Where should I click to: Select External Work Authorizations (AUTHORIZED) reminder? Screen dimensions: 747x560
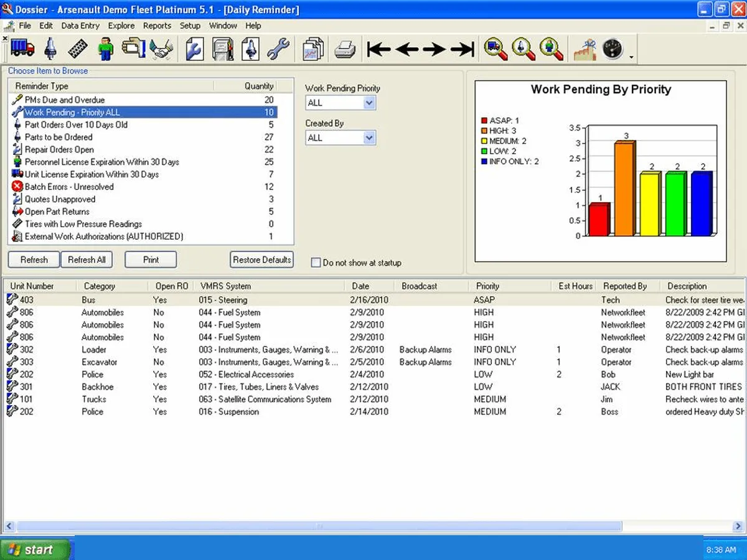143,236
